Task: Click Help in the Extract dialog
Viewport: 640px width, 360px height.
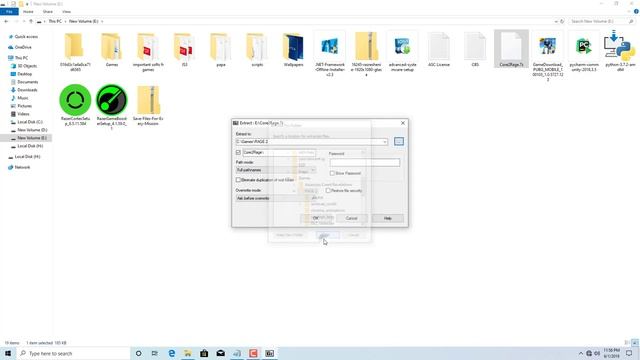Action: (x=387, y=218)
